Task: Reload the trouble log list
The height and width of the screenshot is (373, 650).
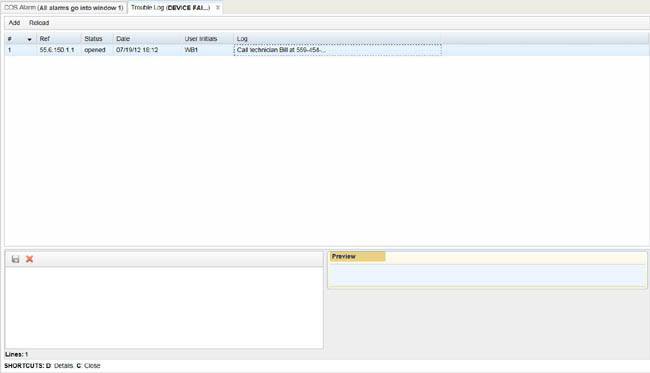Action: click(39, 23)
